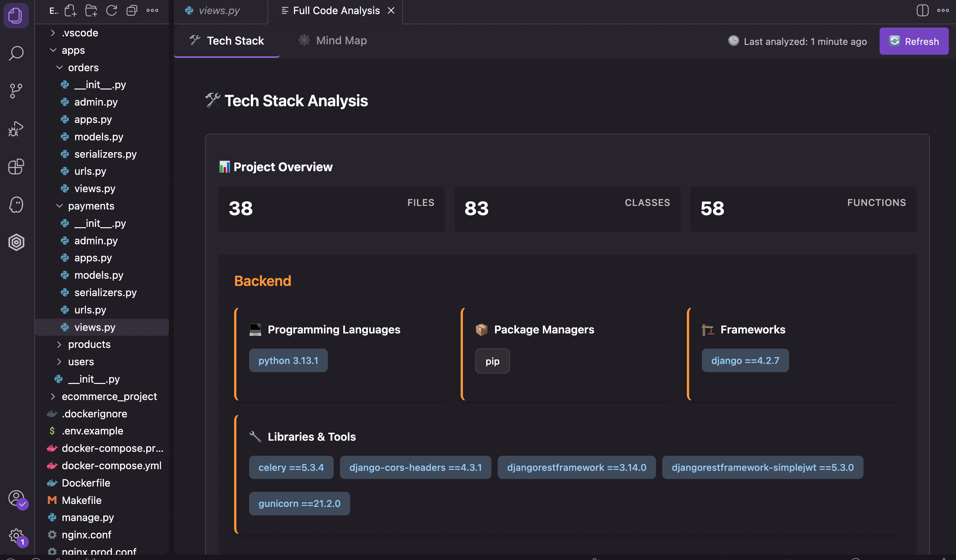956x560 pixels.
Task: Open the Run and Debug view
Action: (x=16, y=129)
